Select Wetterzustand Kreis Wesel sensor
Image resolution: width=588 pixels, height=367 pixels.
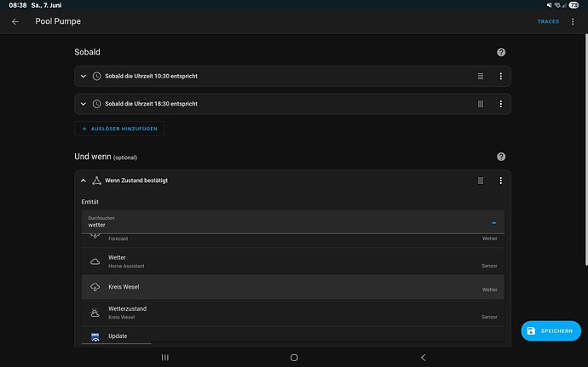[292, 313]
